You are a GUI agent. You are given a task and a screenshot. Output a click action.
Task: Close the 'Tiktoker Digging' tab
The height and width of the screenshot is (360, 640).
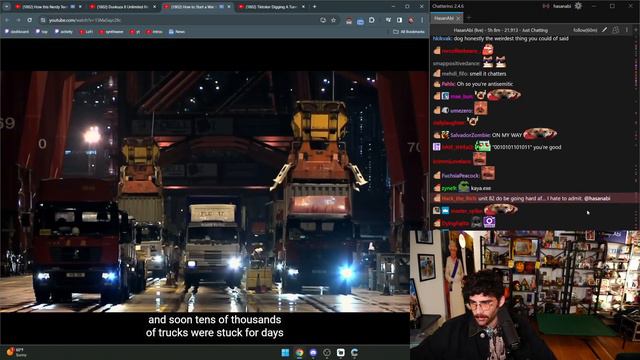tap(303, 7)
